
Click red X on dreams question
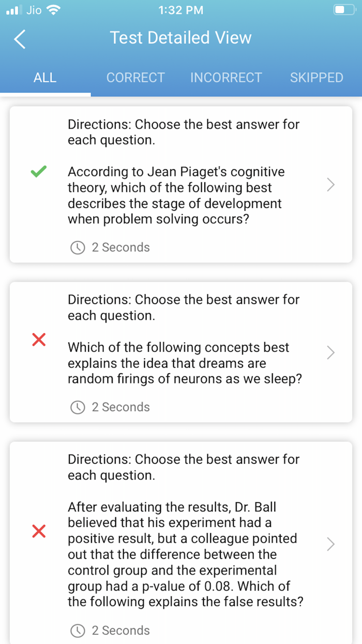click(x=39, y=340)
